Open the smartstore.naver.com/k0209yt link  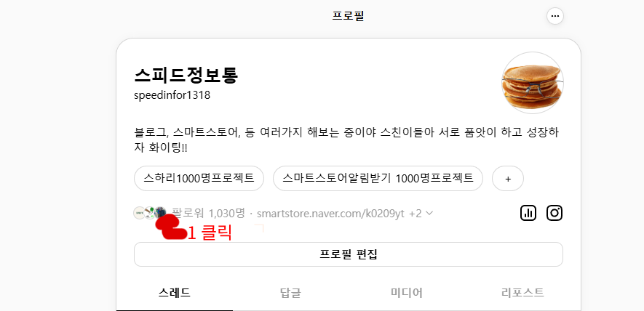click(x=330, y=214)
